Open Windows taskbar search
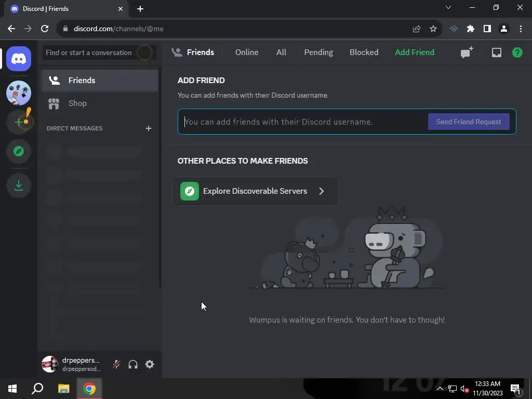 coord(37,389)
